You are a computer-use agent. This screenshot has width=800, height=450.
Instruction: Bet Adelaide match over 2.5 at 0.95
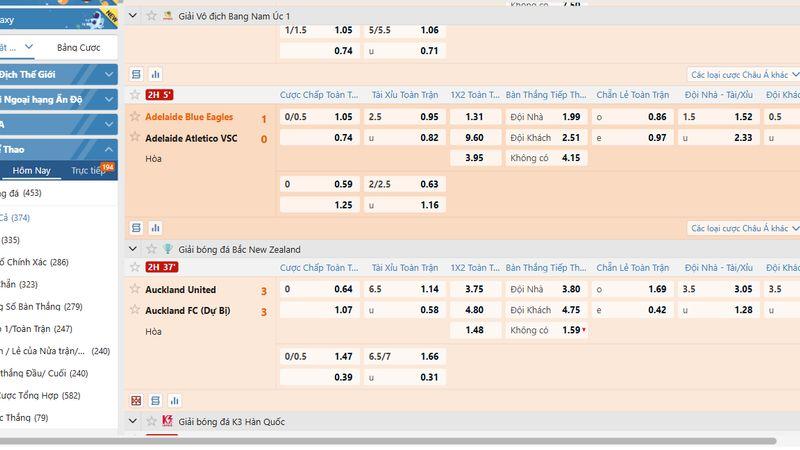405,117
